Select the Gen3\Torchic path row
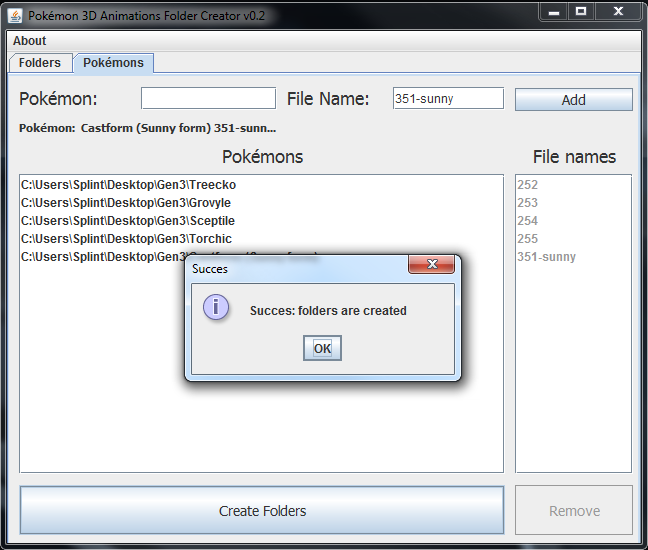The height and width of the screenshot is (550, 648). [261, 238]
